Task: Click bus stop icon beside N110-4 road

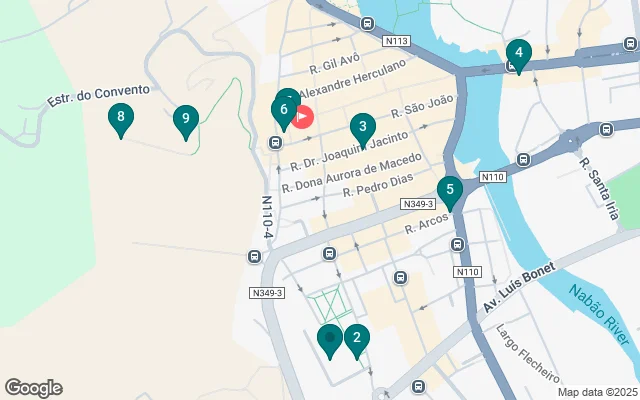Action: pos(254,257)
